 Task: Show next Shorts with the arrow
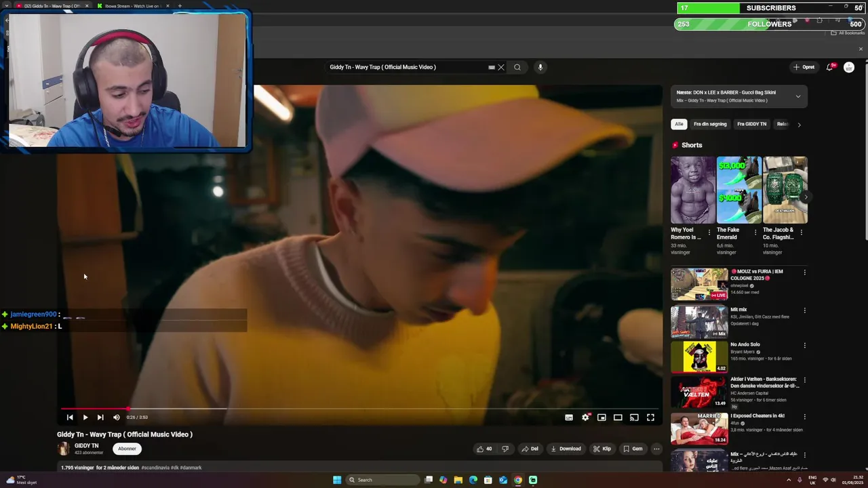click(806, 197)
